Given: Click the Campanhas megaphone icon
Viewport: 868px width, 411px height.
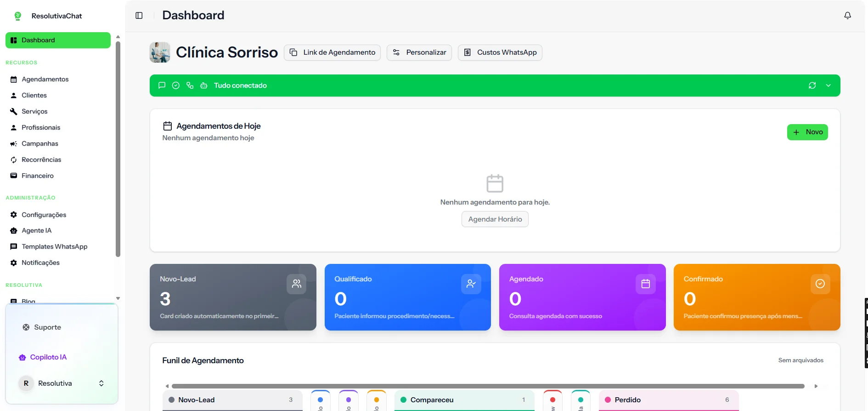Looking at the screenshot, I should coord(14,143).
